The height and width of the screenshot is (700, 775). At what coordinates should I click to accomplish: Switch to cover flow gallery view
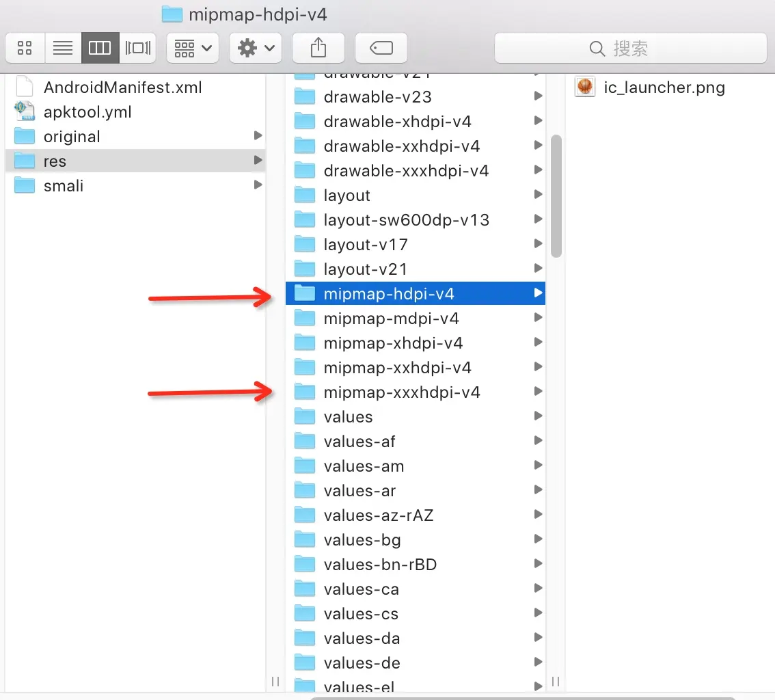pos(138,48)
